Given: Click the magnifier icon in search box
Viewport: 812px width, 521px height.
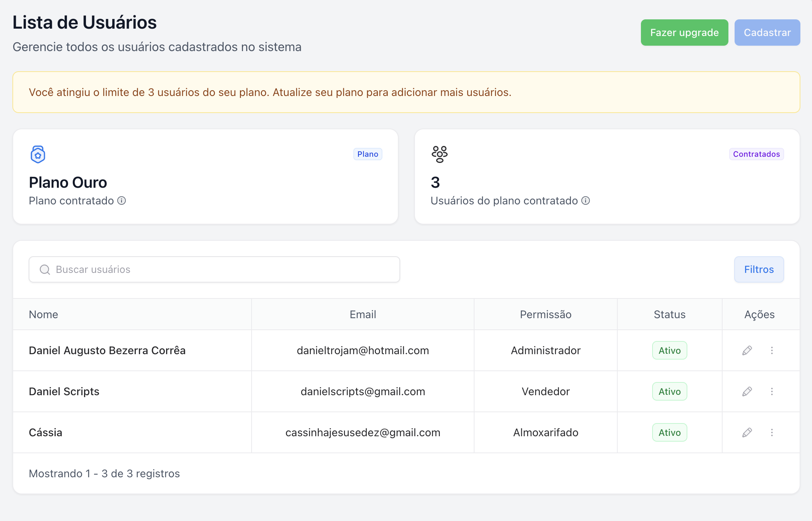Looking at the screenshot, I should coord(45,269).
